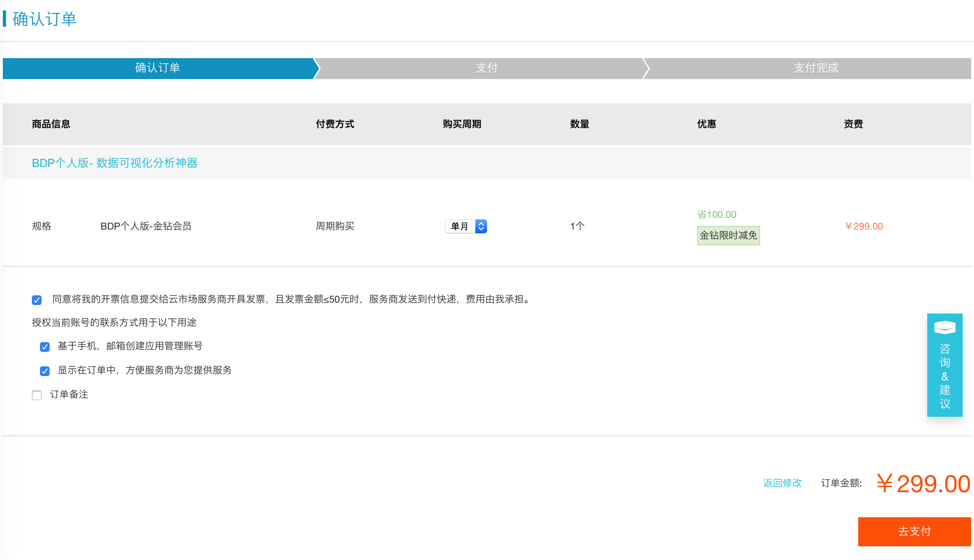Click the 订单备注 label text
Viewport: 974px width, 560px height.
(x=69, y=395)
